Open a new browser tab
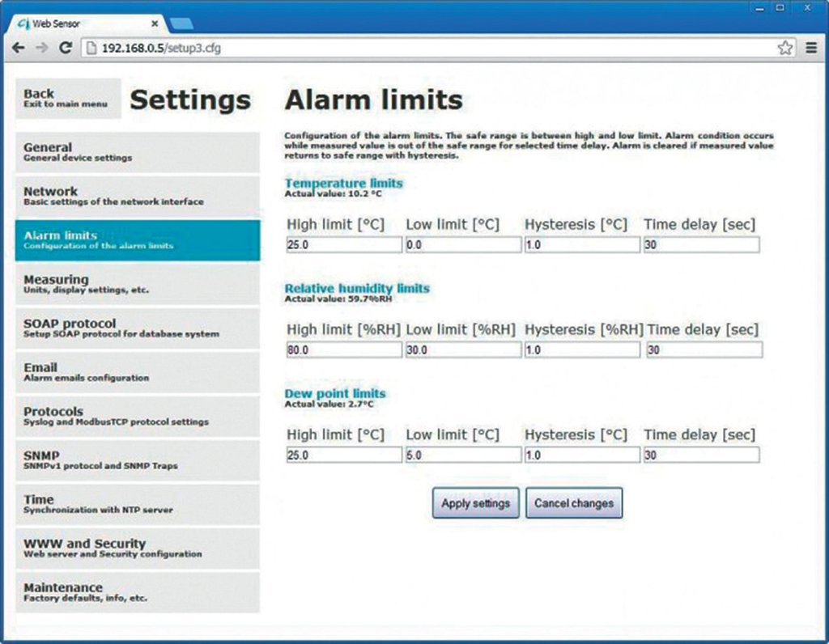Screen dimensions: 829x644 181,24
